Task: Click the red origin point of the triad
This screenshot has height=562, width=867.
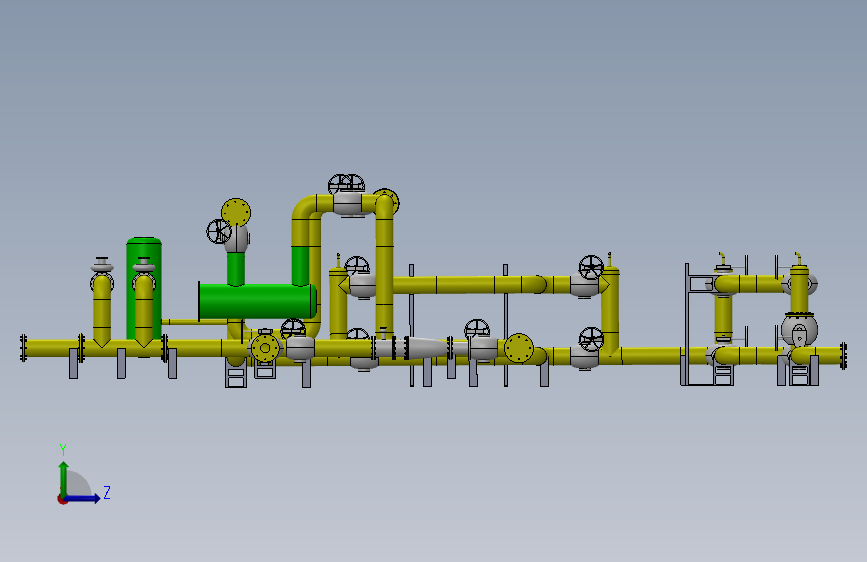Action: click(x=62, y=499)
